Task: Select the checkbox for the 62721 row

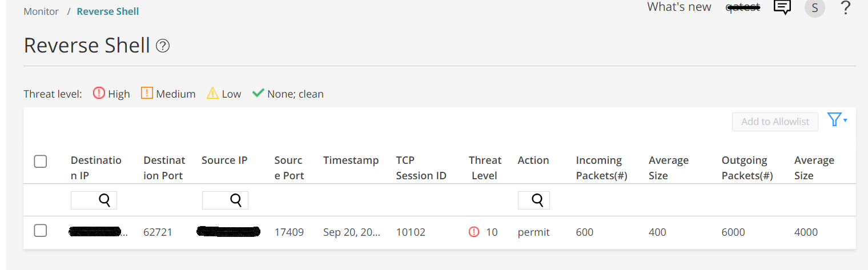Action: pyautogui.click(x=41, y=231)
